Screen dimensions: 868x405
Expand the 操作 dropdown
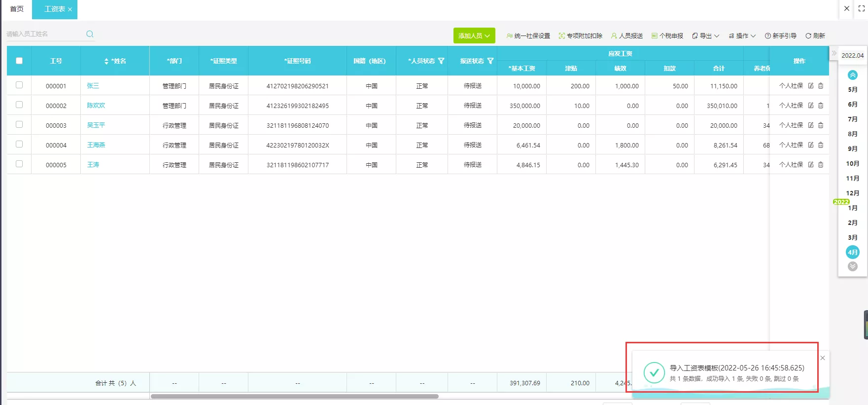pyautogui.click(x=742, y=36)
